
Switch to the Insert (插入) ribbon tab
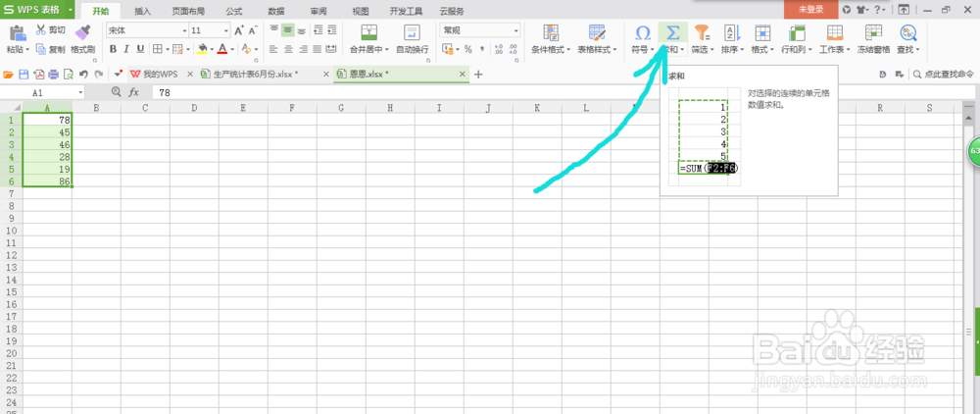click(x=142, y=11)
